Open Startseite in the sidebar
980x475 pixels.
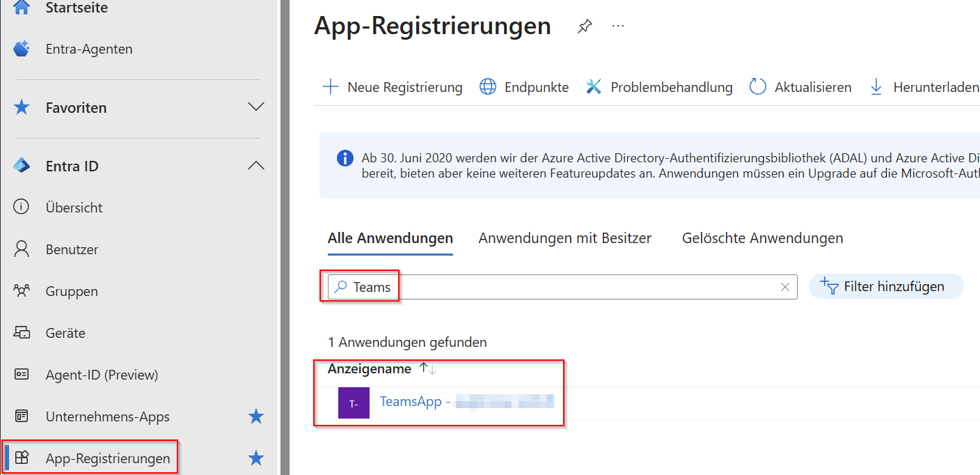(x=76, y=8)
